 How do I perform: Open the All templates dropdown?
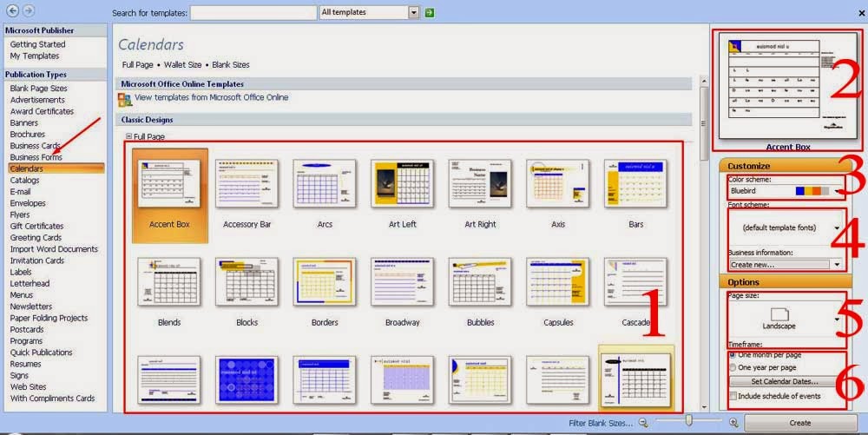pyautogui.click(x=413, y=12)
